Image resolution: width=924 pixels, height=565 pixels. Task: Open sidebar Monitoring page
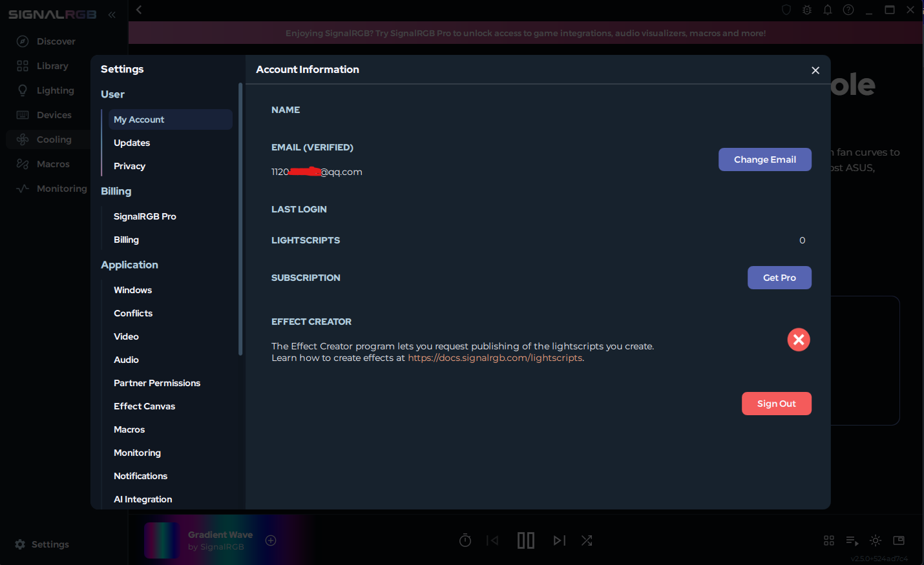pyautogui.click(x=52, y=189)
